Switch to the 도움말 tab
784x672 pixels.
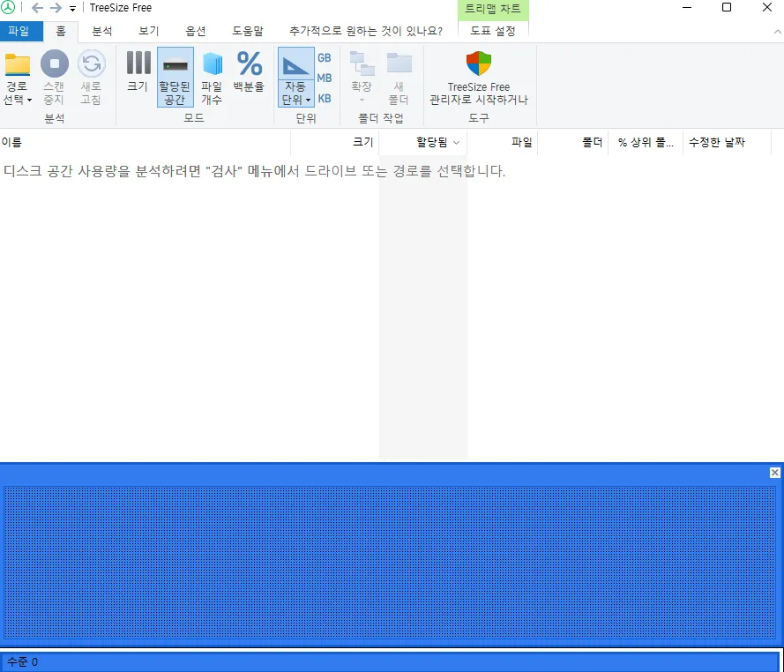click(248, 31)
